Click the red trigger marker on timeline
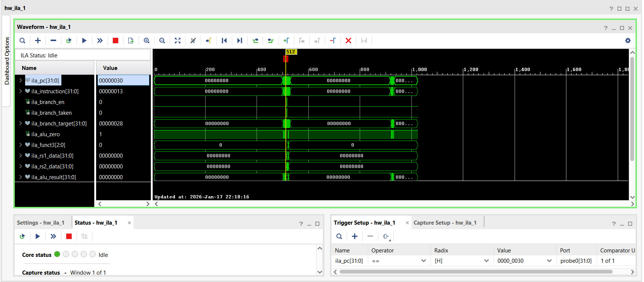 [285, 58]
